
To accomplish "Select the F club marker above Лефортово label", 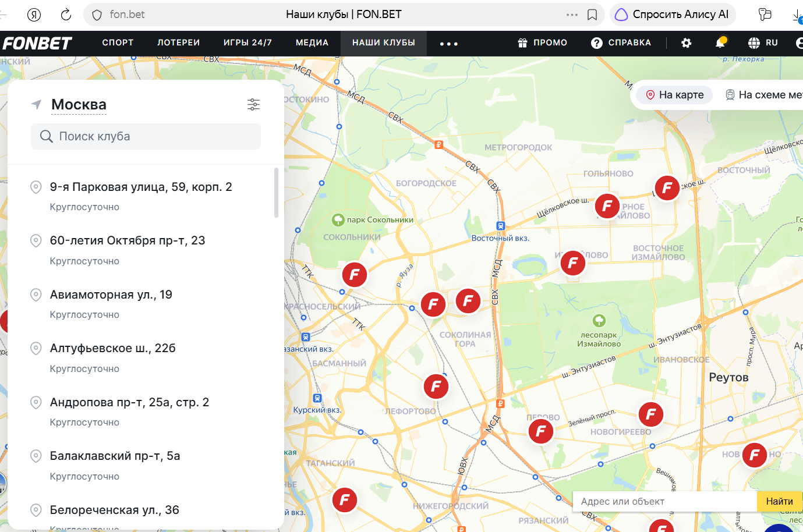I will (436, 386).
